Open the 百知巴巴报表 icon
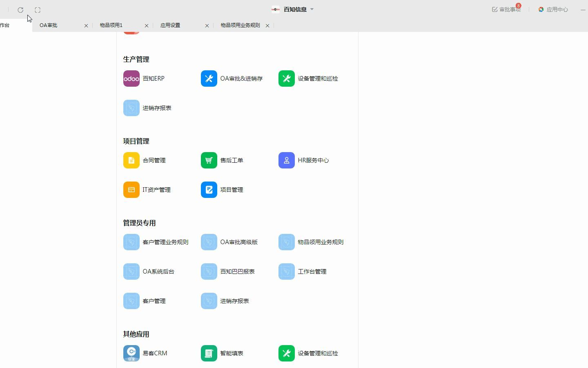The image size is (588, 368). click(x=209, y=272)
